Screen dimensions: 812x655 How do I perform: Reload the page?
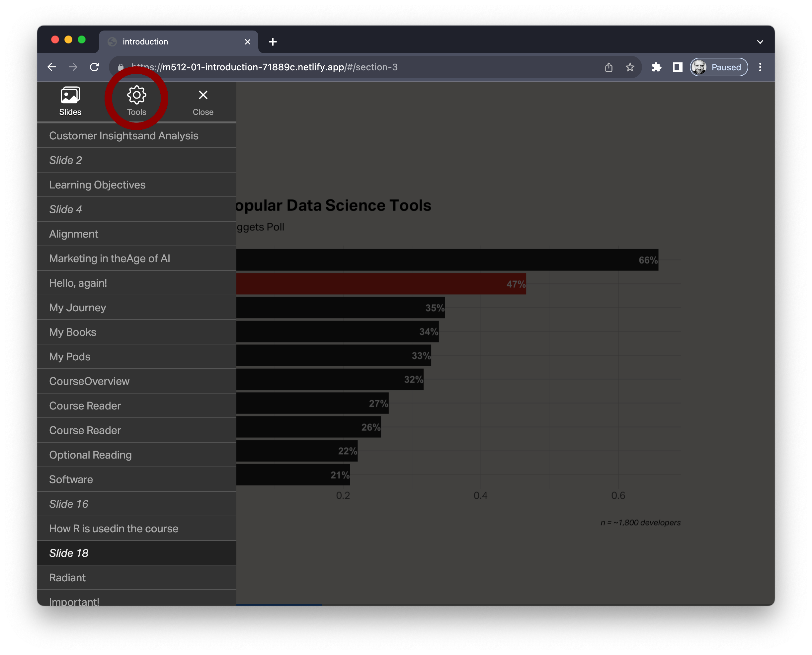(94, 67)
